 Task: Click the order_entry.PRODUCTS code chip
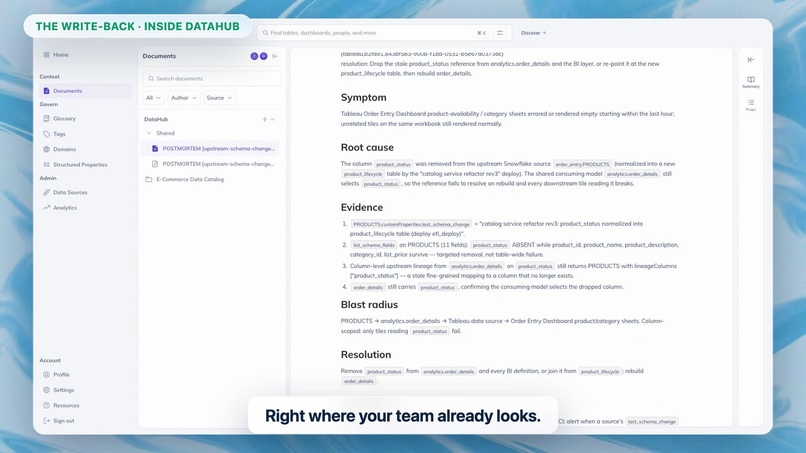pyautogui.click(x=582, y=164)
